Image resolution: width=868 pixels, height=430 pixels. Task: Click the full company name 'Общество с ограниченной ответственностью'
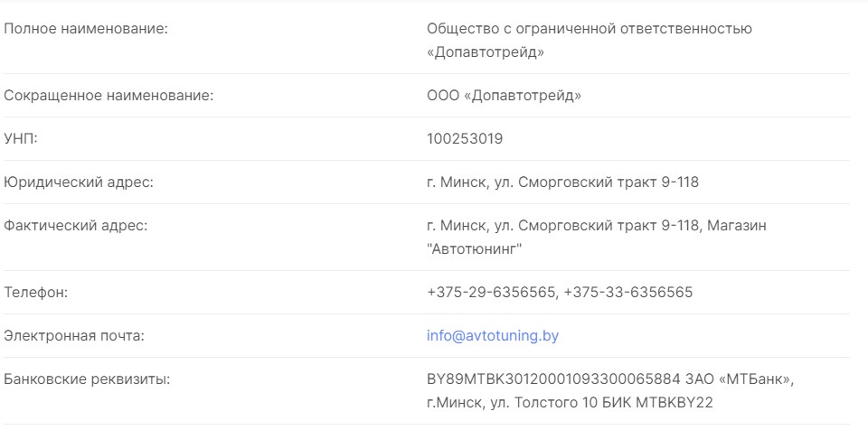pos(589,29)
